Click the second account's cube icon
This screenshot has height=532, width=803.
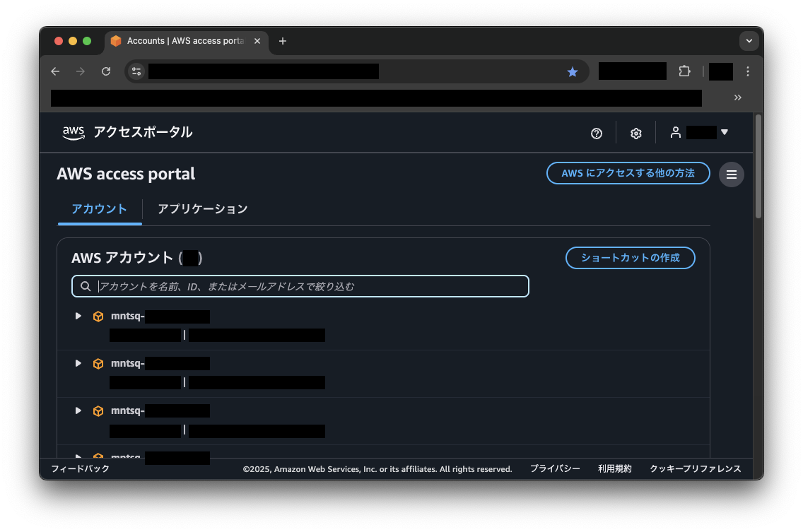click(98, 364)
